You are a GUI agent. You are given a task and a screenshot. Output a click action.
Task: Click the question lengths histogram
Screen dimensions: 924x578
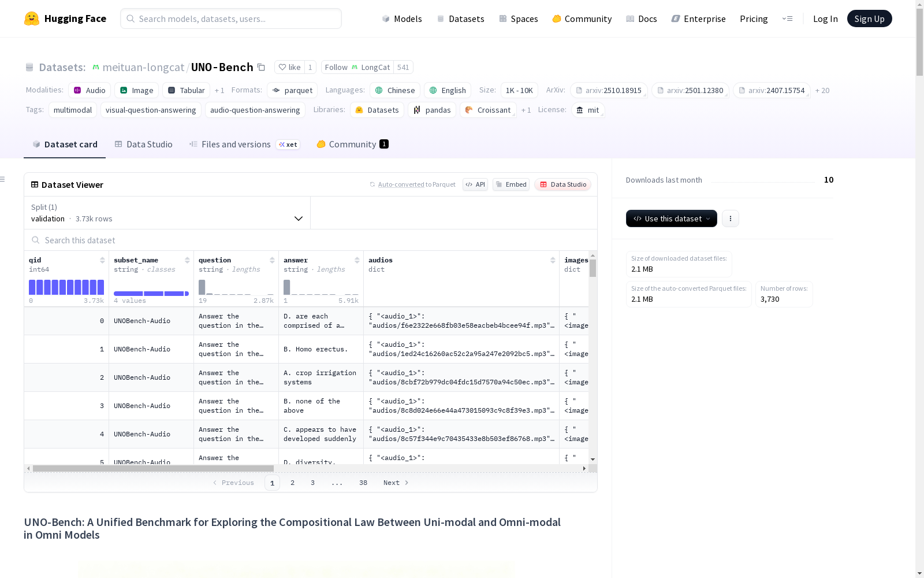[236, 287]
